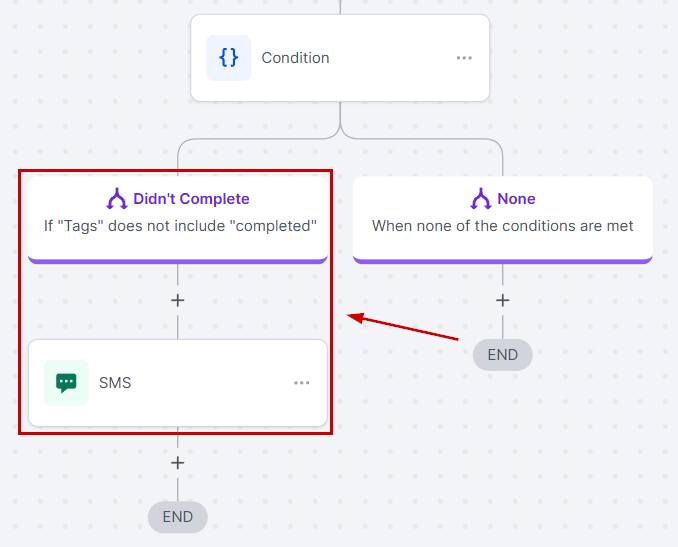Click the Didn't Complete branch fork icon
Screen dimensions: 678x547
117,199
